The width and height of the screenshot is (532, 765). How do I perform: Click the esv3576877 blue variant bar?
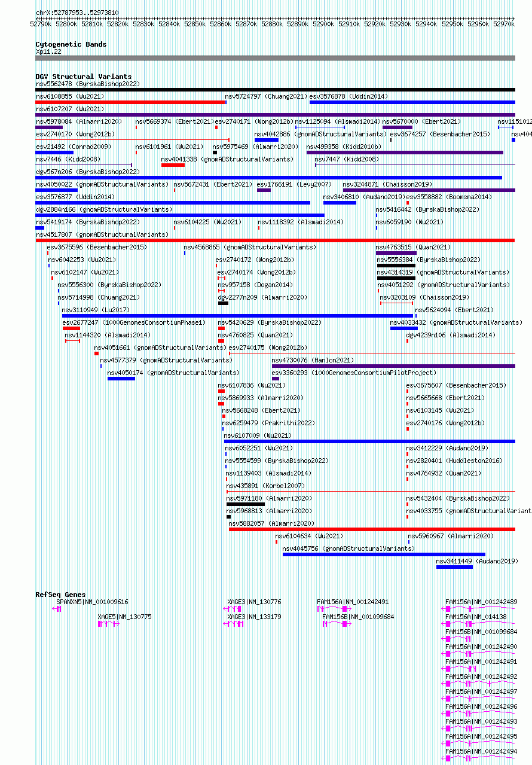pos(173,203)
